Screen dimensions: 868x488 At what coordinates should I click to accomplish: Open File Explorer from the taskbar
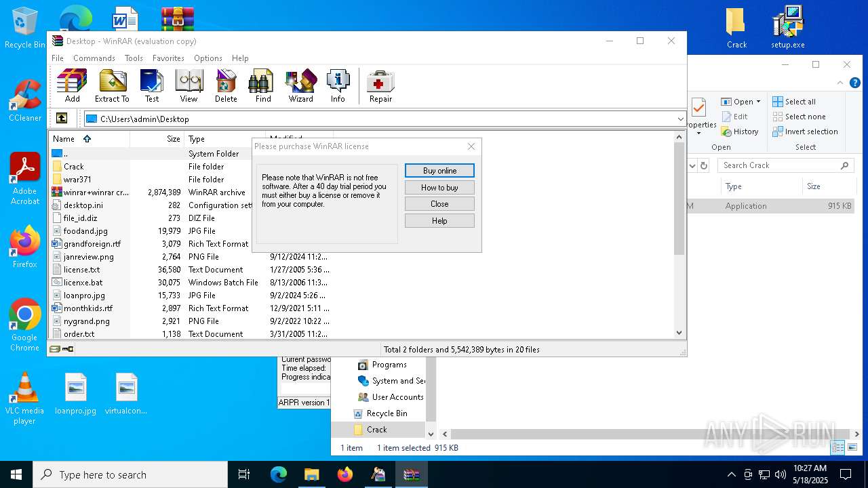tap(311, 474)
